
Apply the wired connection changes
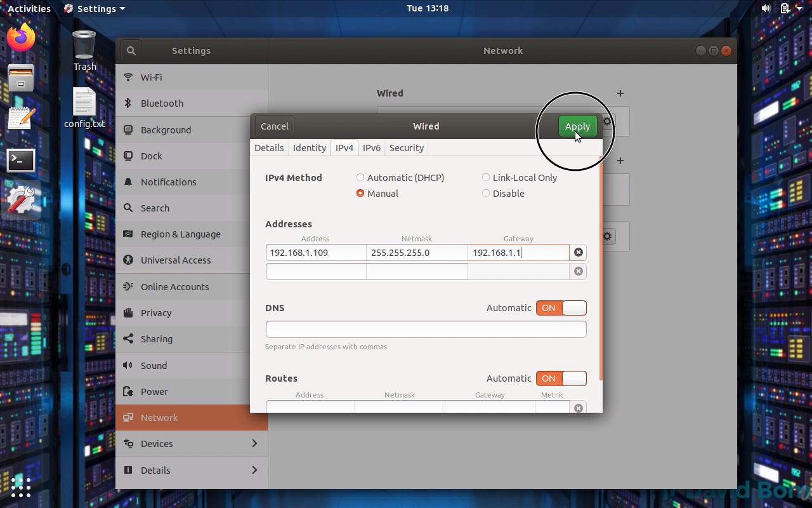point(577,126)
